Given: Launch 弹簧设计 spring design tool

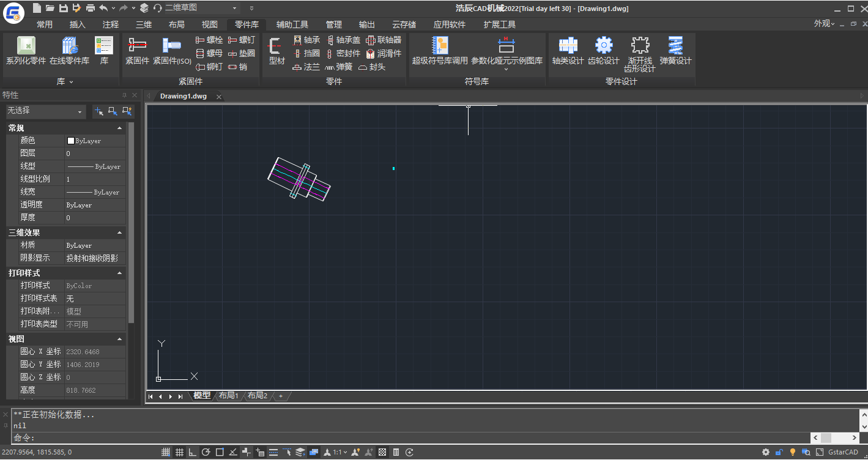Looking at the screenshot, I should pyautogui.click(x=675, y=51).
